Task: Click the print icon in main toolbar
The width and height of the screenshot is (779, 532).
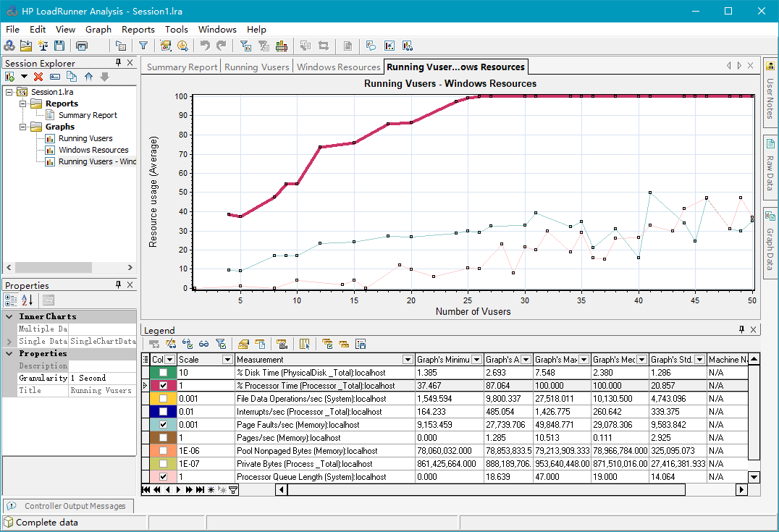Action: (82, 46)
